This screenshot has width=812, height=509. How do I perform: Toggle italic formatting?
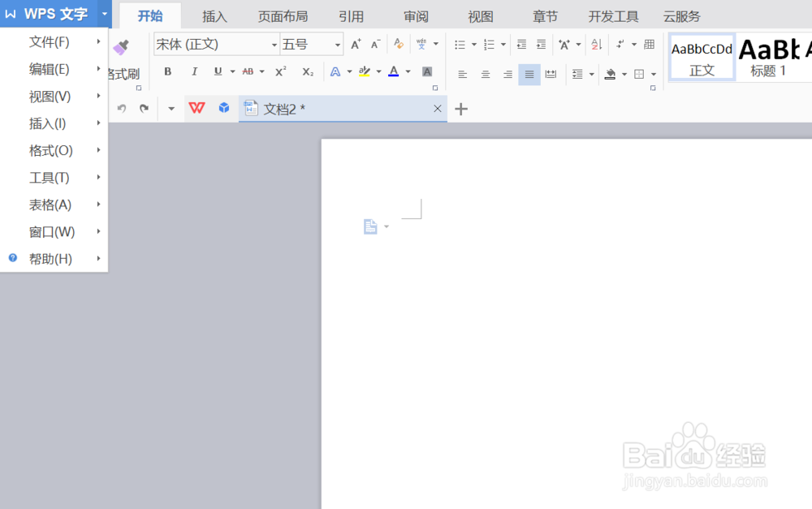[x=194, y=71]
